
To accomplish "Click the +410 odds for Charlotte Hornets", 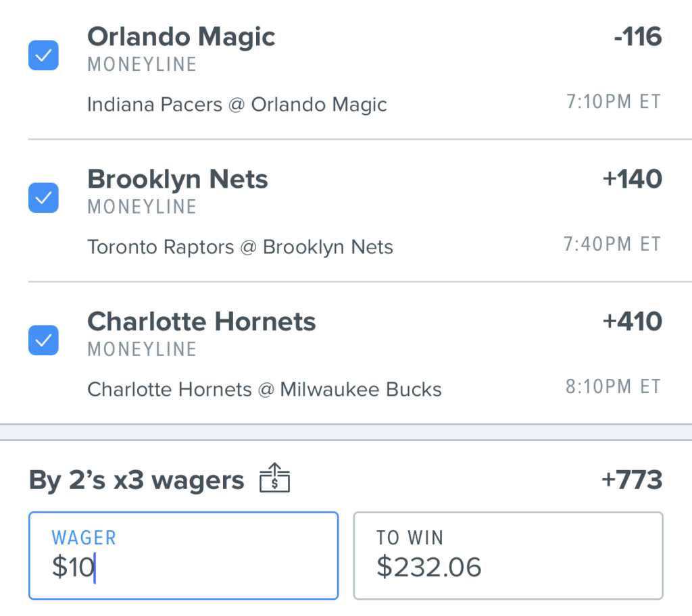I will point(632,322).
